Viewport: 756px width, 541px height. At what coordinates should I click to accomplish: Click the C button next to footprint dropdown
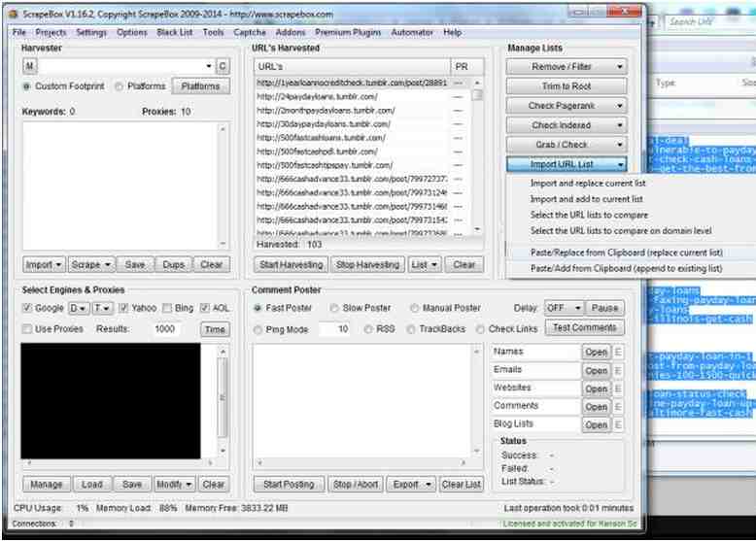pos(223,66)
